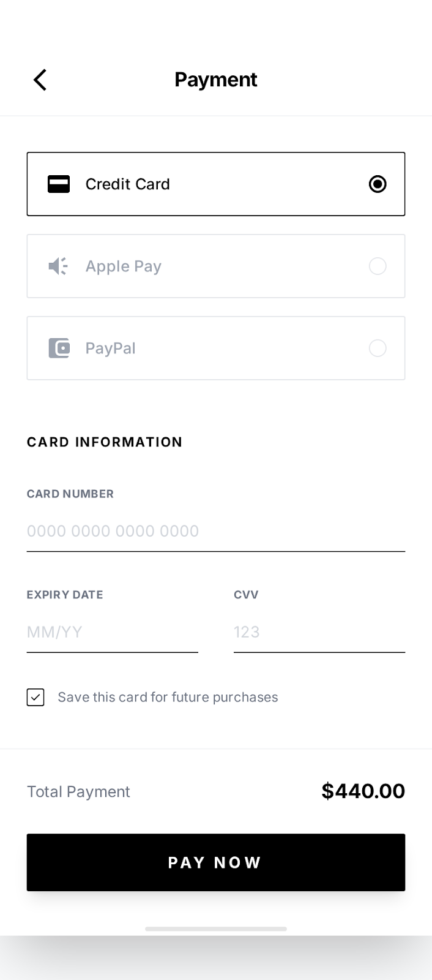
Task: Click the expiry date MM/YY field
Action: 112,632
